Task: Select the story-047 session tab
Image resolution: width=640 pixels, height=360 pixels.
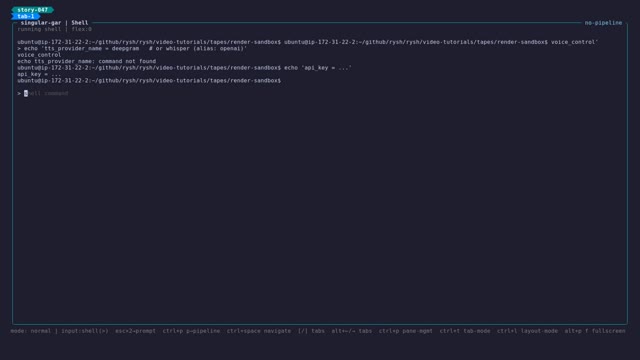Action: coord(33,10)
